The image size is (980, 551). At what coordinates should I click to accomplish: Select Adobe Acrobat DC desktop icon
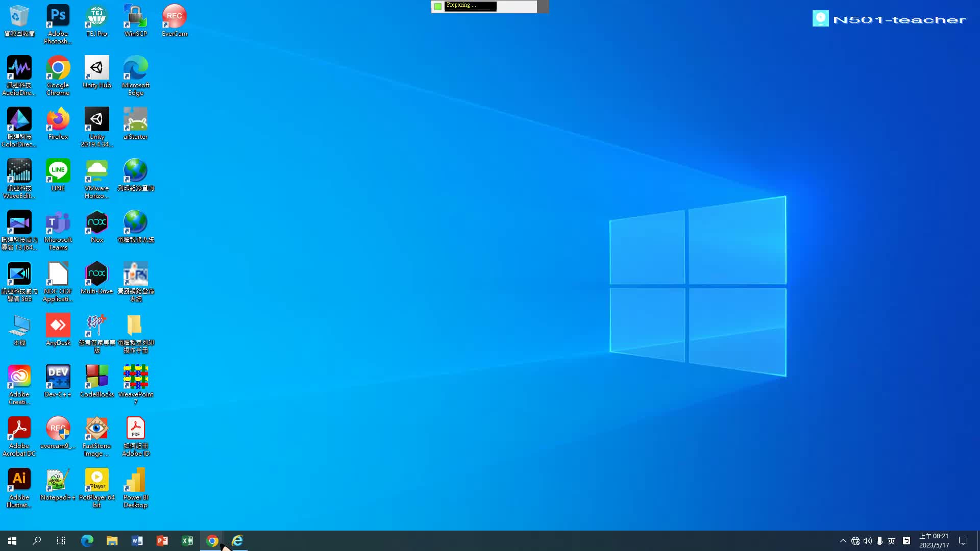point(19,436)
